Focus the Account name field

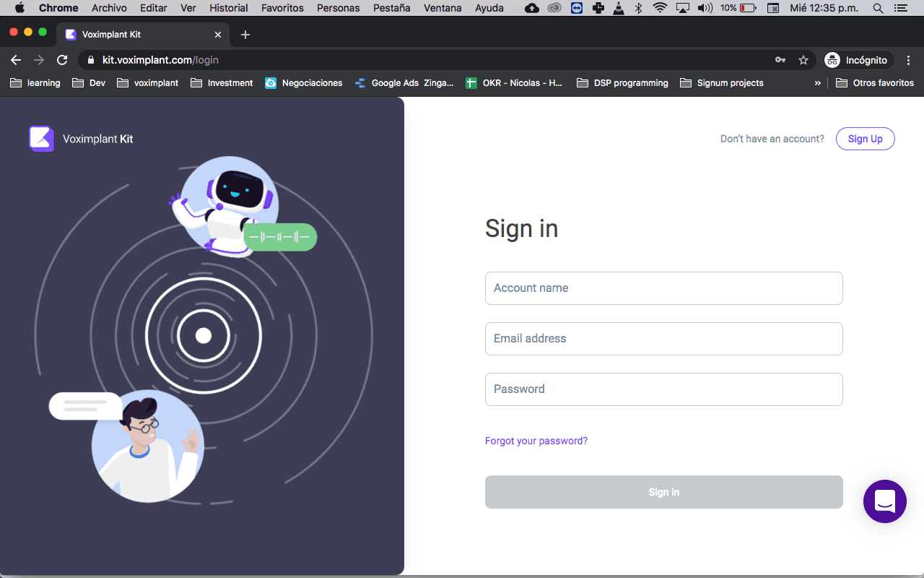point(663,288)
